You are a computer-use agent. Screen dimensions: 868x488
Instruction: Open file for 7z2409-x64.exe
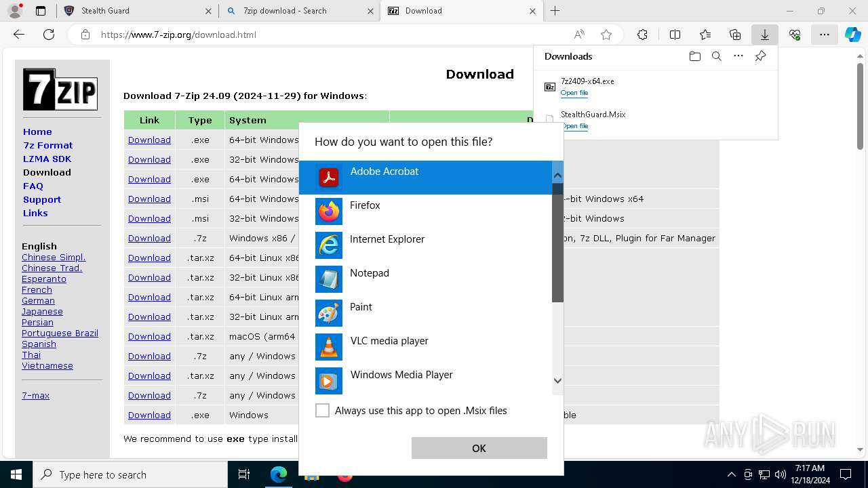[574, 93]
